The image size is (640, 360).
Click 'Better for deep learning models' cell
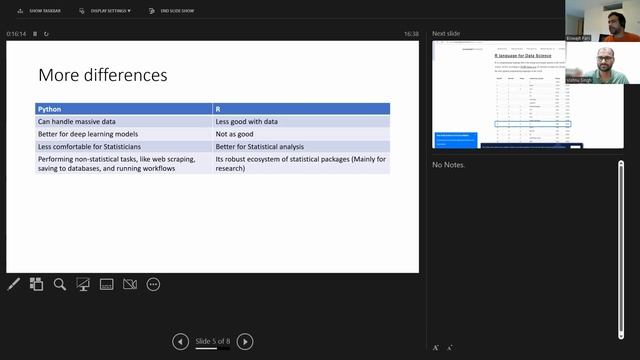point(124,134)
